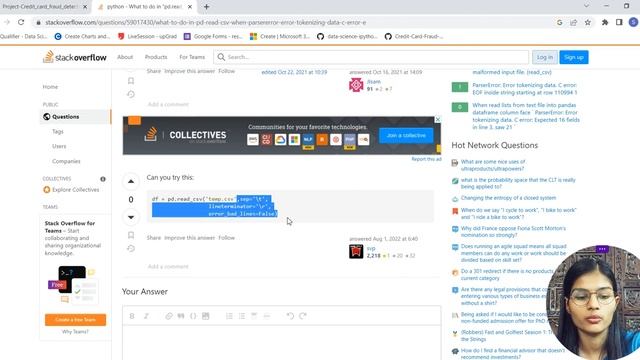Open Companies in left sidebar
The height and width of the screenshot is (360, 640).
(x=66, y=161)
